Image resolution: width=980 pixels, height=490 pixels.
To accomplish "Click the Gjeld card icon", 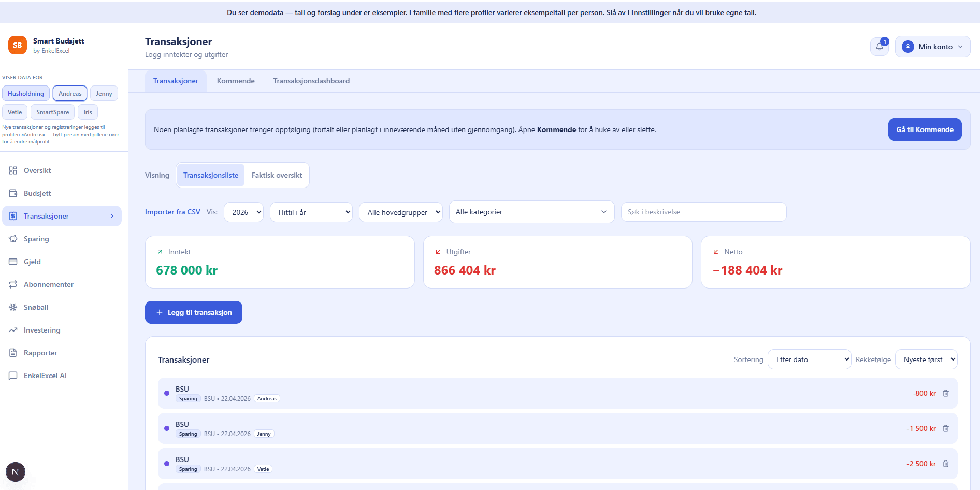I will click(13, 262).
